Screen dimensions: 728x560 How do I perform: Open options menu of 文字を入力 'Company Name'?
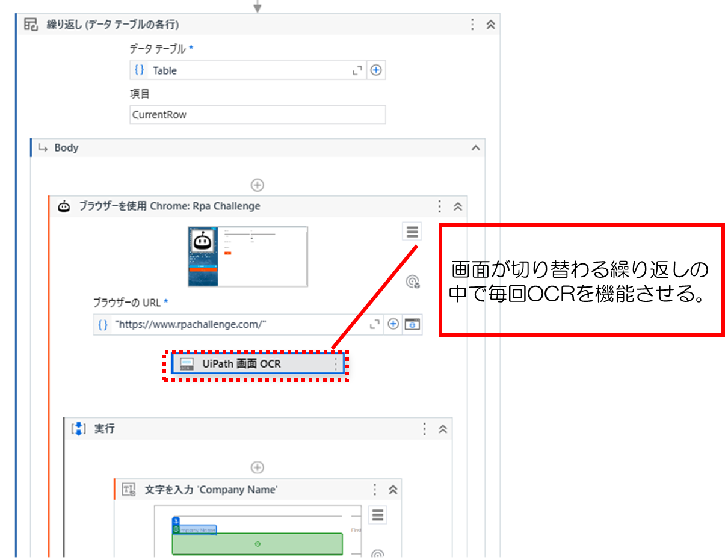(x=375, y=490)
